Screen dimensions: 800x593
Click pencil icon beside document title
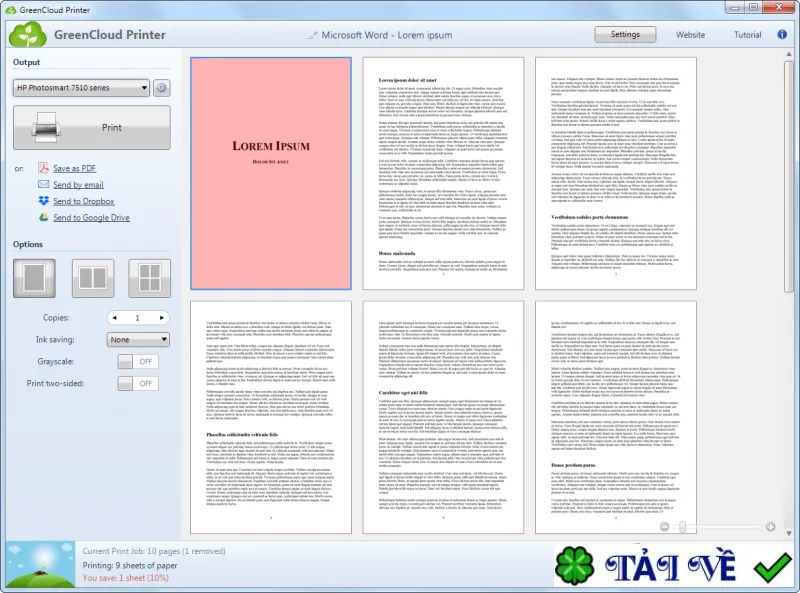311,35
